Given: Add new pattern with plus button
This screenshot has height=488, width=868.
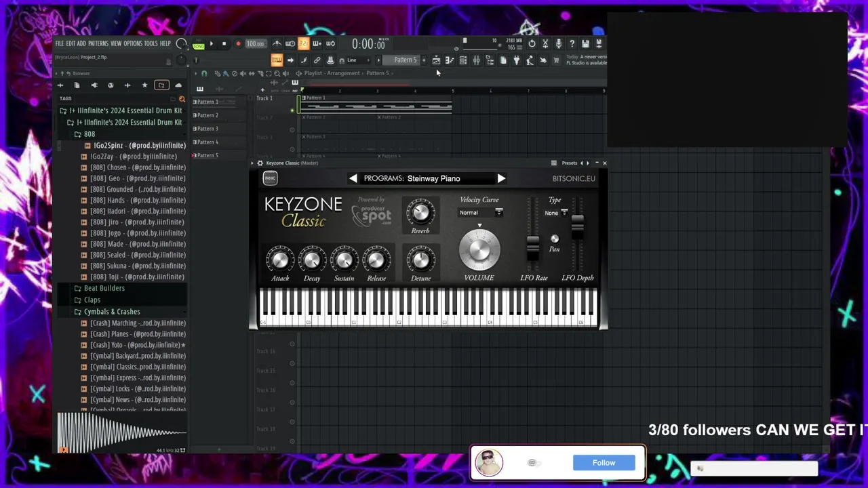Looking at the screenshot, I should coord(424,60).
